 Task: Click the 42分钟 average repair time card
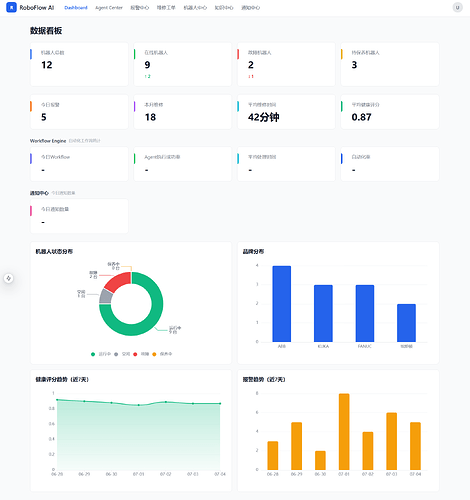point(286,112)
